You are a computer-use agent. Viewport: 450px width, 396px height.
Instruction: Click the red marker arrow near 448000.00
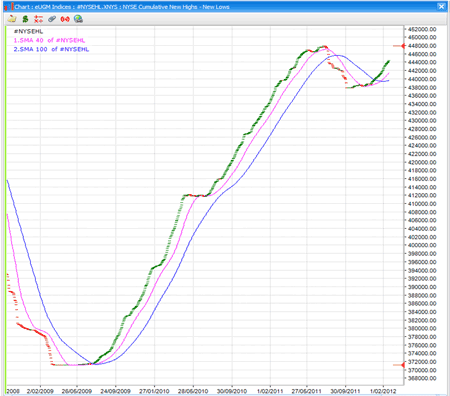pos(399,46)
